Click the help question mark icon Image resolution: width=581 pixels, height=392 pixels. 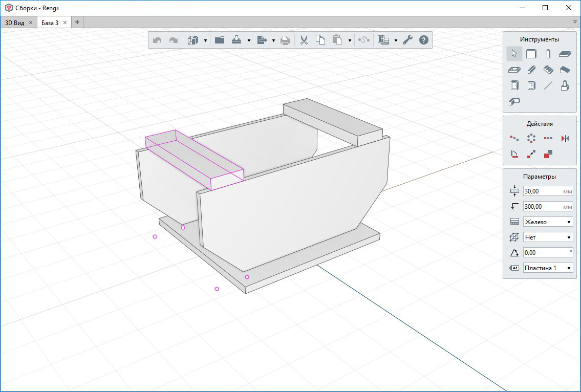[x=423, y=39]
